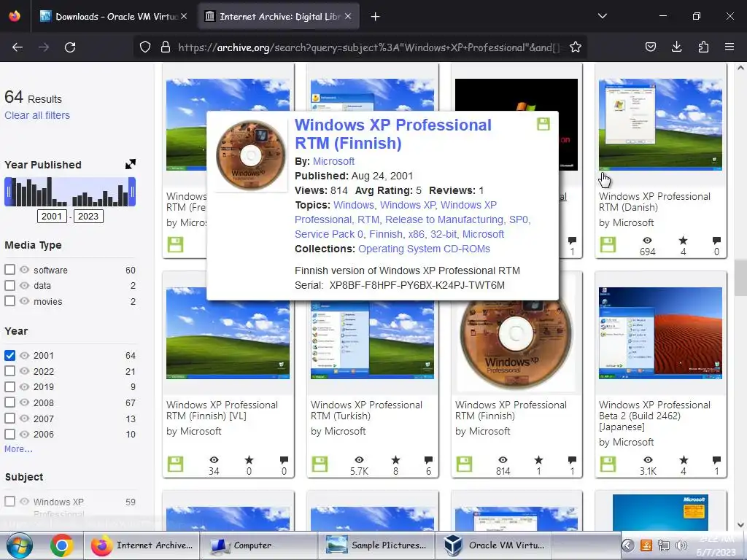Image resolution: width=747 pixels, height=560 pixels.
Task: Open a new browser tab
Action: tap(375, 17)
